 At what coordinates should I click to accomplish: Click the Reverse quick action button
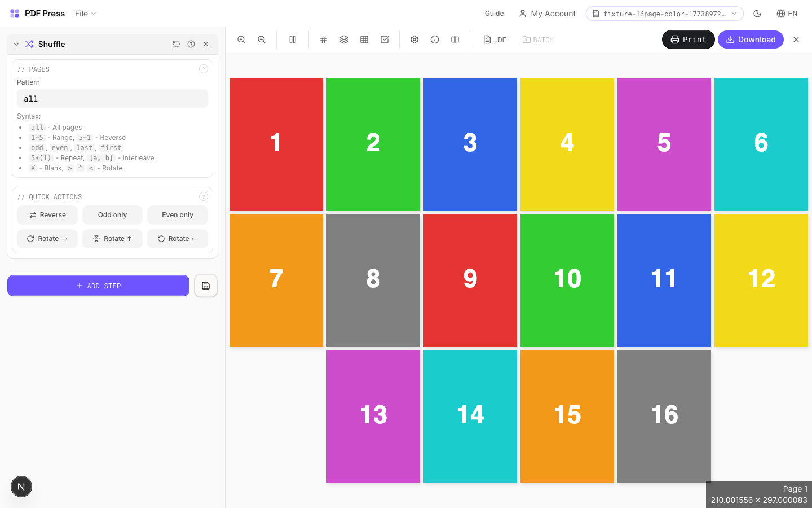pyautogui.click(x=47, y=215)
